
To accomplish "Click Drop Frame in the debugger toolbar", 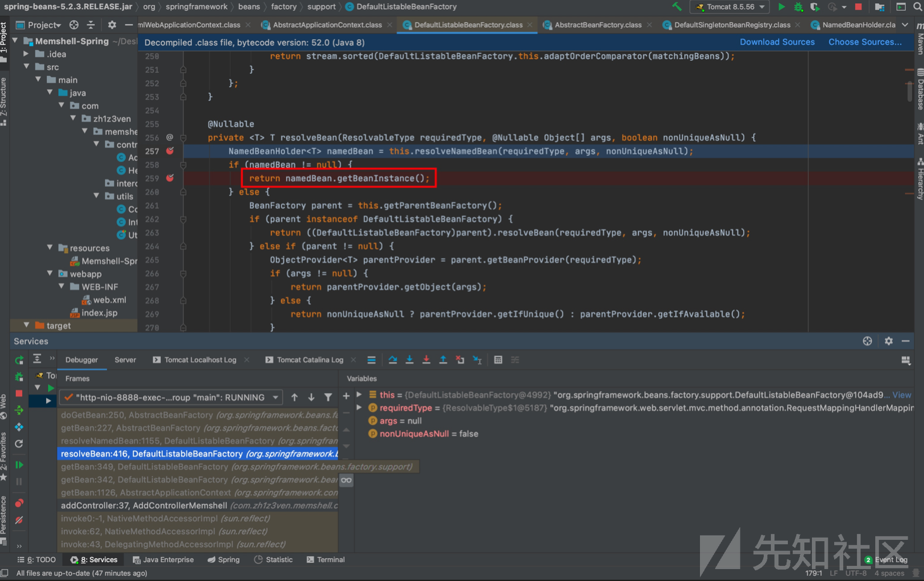I will click(460, 359).
